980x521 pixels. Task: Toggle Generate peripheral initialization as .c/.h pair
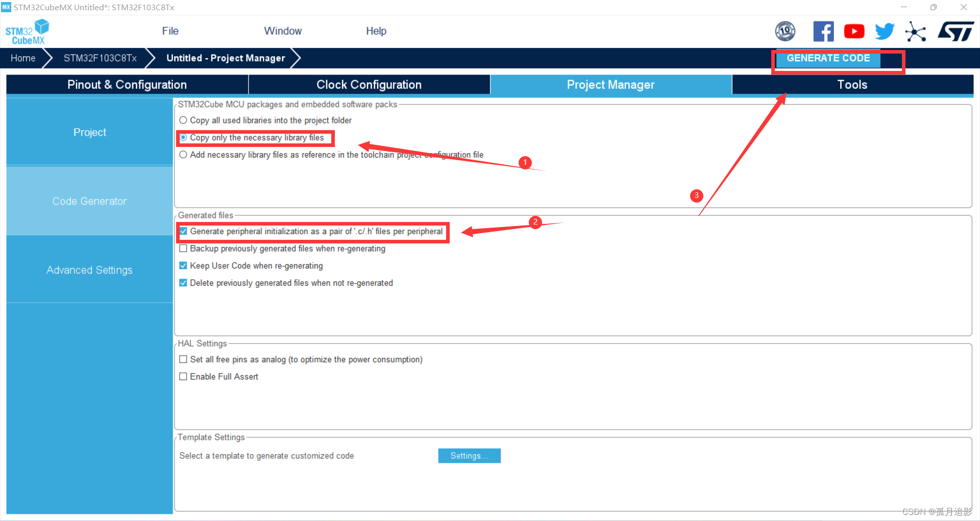pos(183,231)
